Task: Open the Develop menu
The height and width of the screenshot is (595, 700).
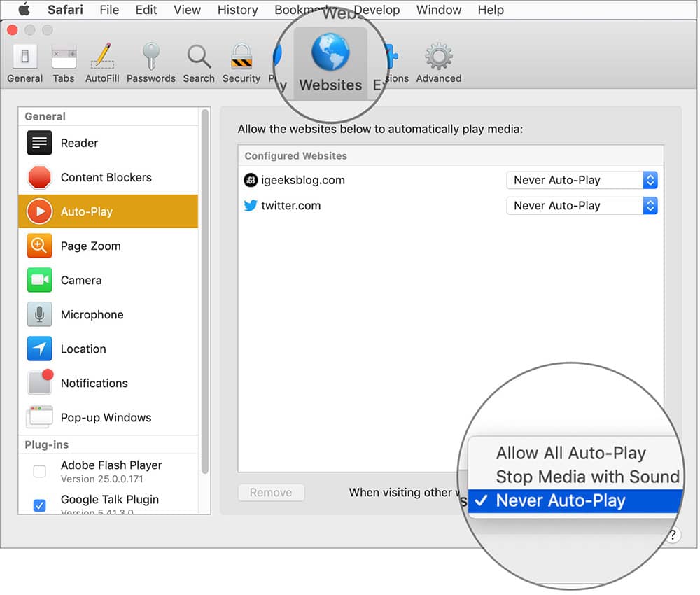Action: point(377,10)
